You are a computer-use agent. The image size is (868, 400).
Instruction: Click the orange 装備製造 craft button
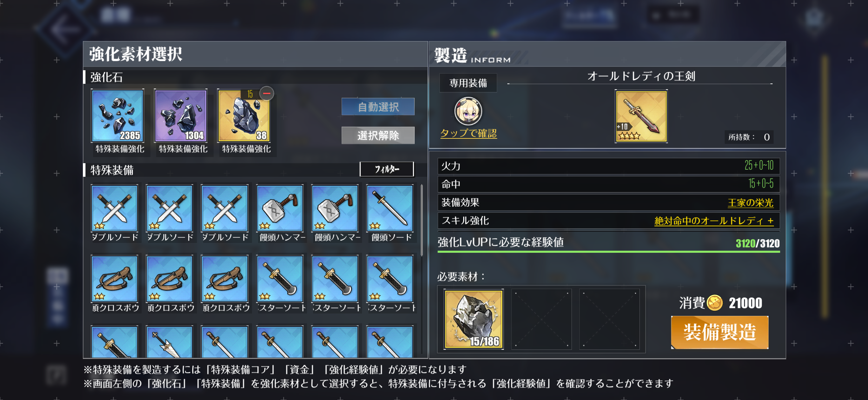click(720, 332)
